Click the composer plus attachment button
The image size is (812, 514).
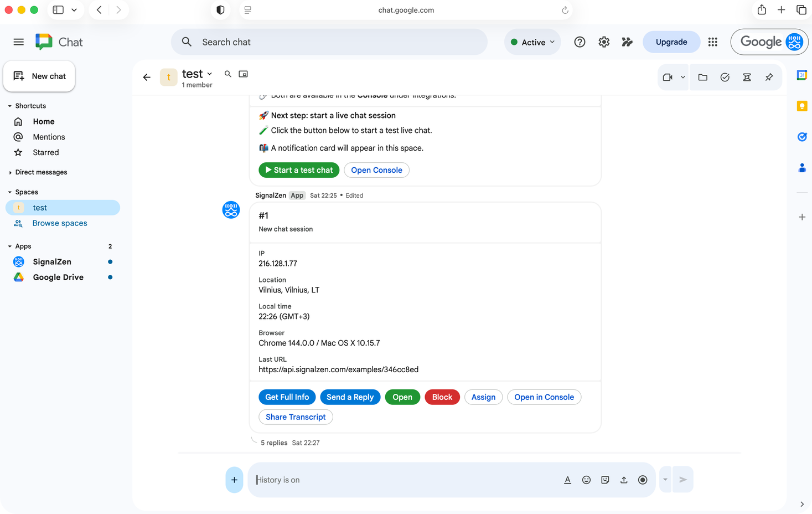(x=234, y=480)
